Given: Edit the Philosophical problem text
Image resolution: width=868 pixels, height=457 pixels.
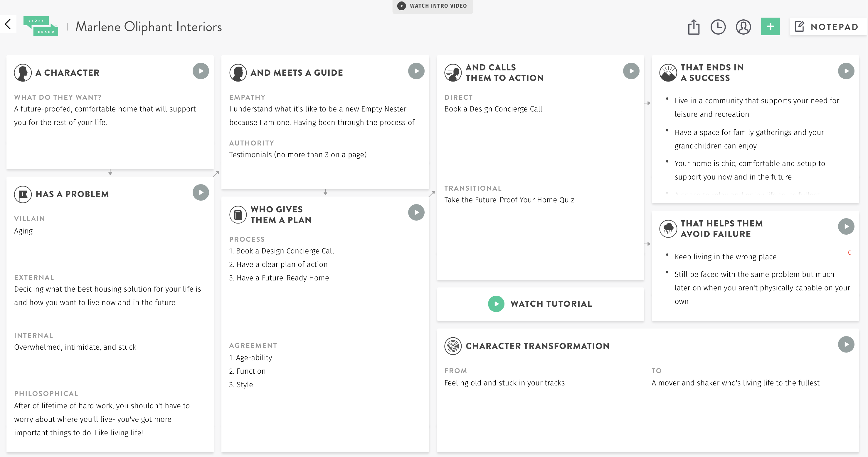Looking at the screenshot, I should pos(102,419).
